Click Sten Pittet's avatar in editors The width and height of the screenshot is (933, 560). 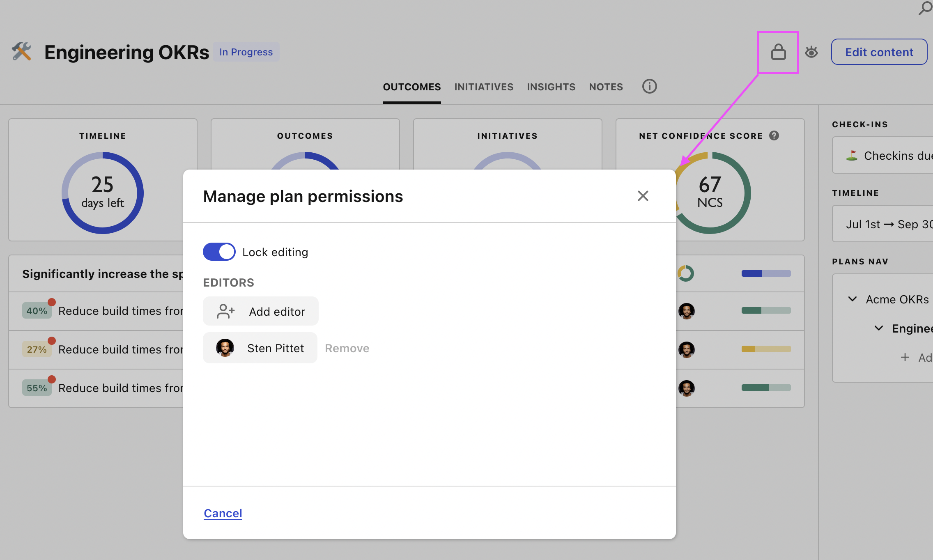(x=225, y=348)
